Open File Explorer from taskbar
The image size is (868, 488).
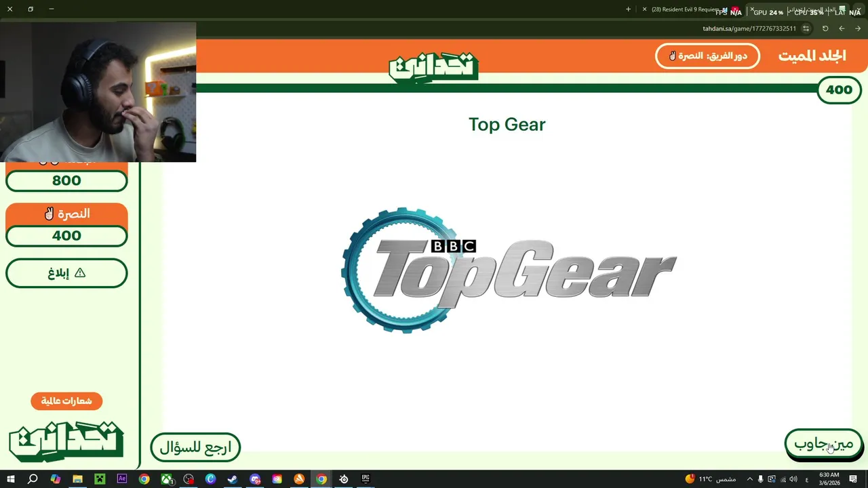pos(77,479)
